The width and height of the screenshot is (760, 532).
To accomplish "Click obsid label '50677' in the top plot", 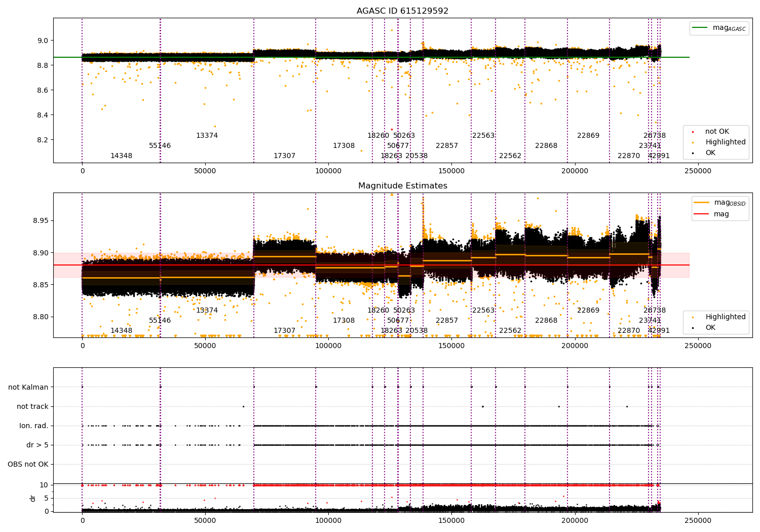I will coord(398,146).
